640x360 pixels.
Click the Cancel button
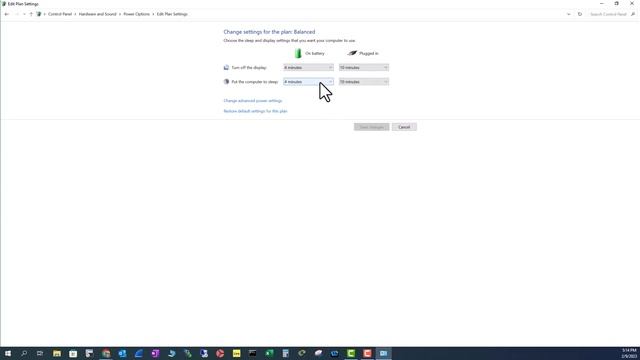pos(404,127)
